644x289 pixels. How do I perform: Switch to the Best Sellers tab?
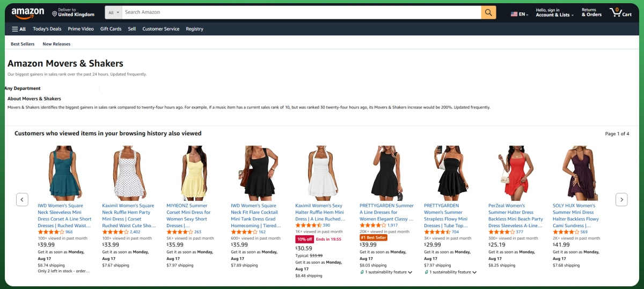[x=23, y=44]
